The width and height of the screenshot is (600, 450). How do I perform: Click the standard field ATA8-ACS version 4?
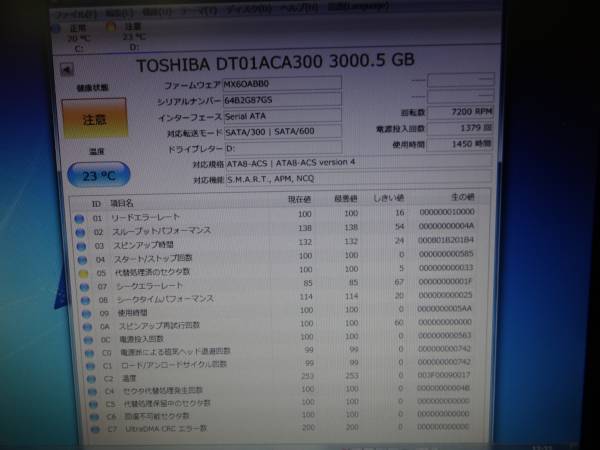359,162
